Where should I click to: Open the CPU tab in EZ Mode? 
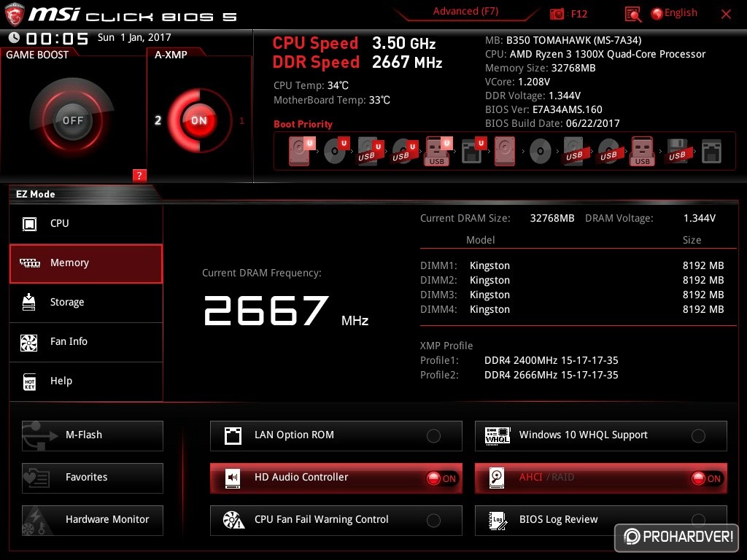click(x=86, y=223)
